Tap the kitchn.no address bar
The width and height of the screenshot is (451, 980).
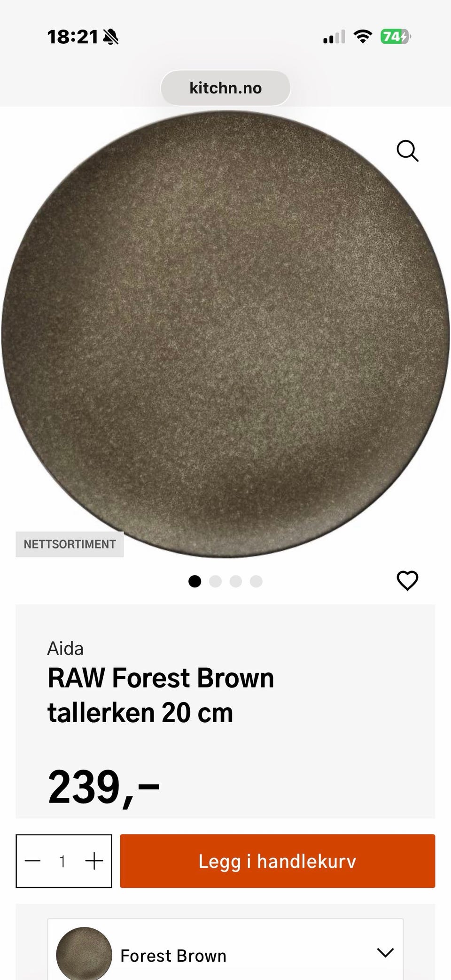(x=225, y=88)
